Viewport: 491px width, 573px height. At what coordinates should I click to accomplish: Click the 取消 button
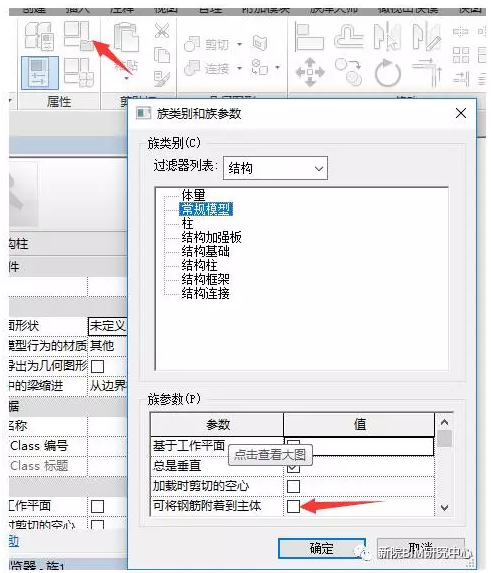click(421, 548)
